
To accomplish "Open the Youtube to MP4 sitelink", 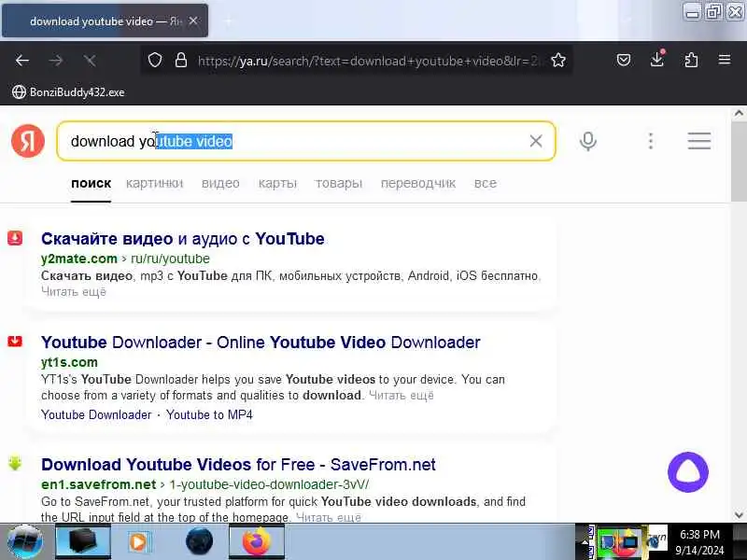I will (209, 414).
